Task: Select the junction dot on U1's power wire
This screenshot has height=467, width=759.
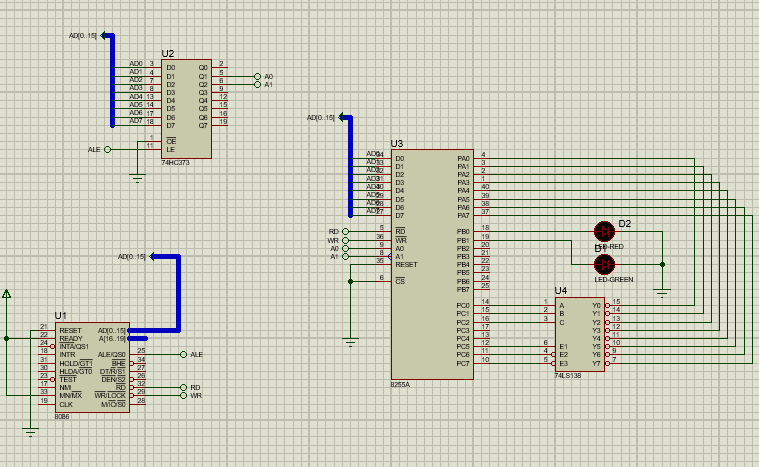Action: coord(7,338)
